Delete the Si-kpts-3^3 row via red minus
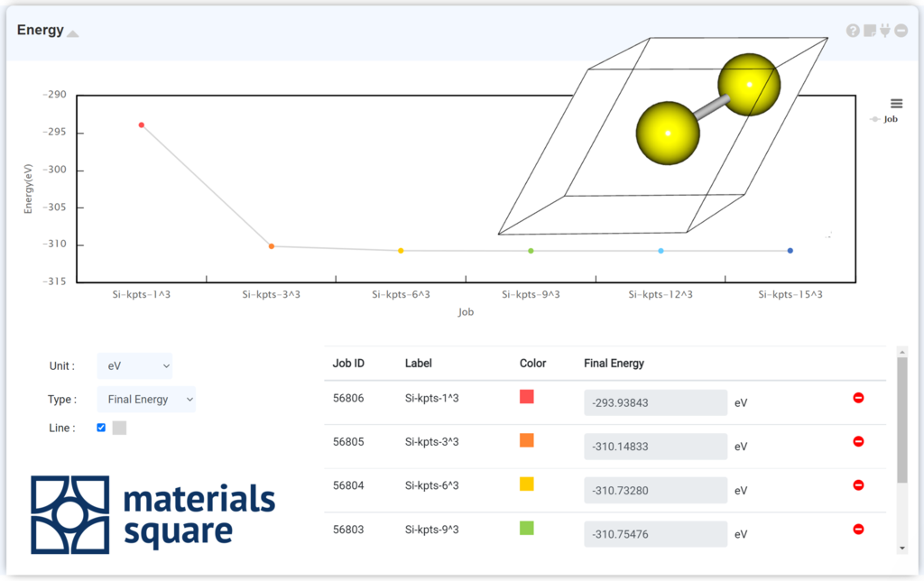The image size is (924, 581). 859,442
